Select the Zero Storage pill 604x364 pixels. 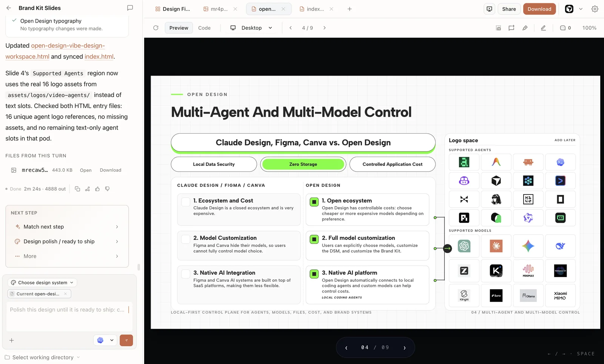tap(303, 164)
